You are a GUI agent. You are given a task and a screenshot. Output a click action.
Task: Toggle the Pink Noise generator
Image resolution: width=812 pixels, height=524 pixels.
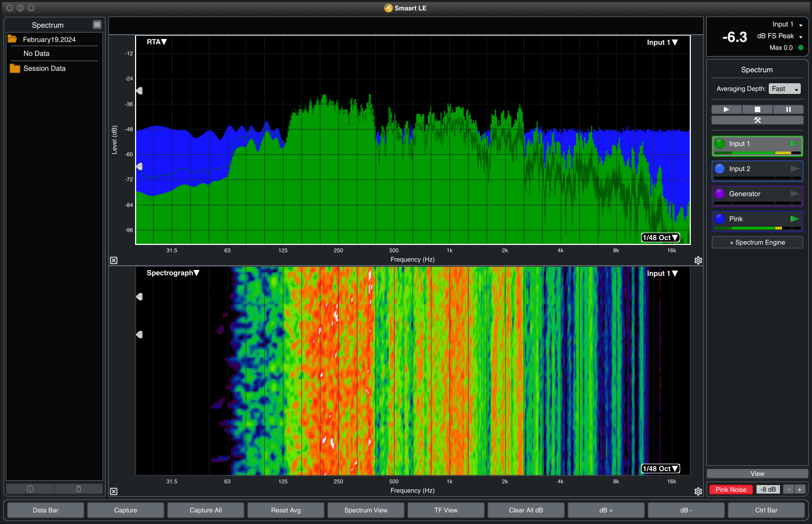tap(731, 489)
